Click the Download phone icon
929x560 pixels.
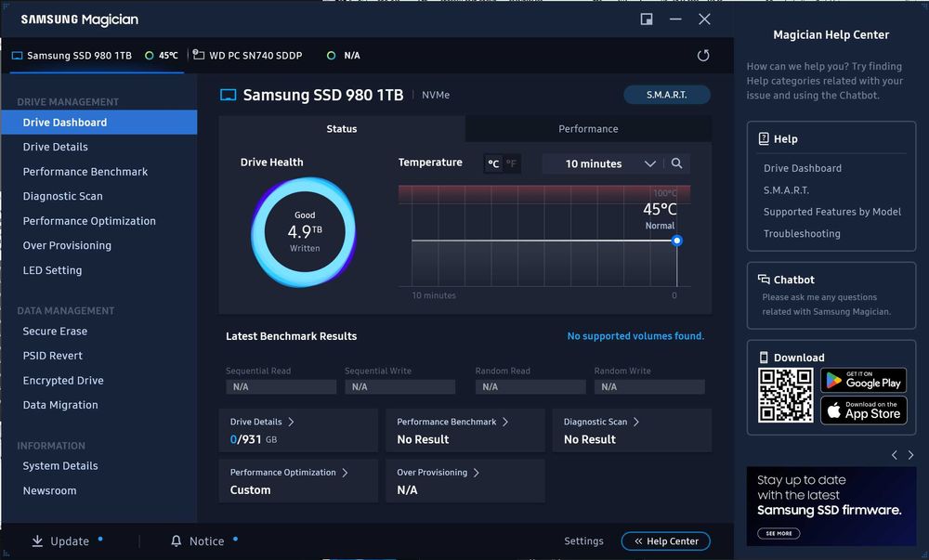tap(764, 358)
